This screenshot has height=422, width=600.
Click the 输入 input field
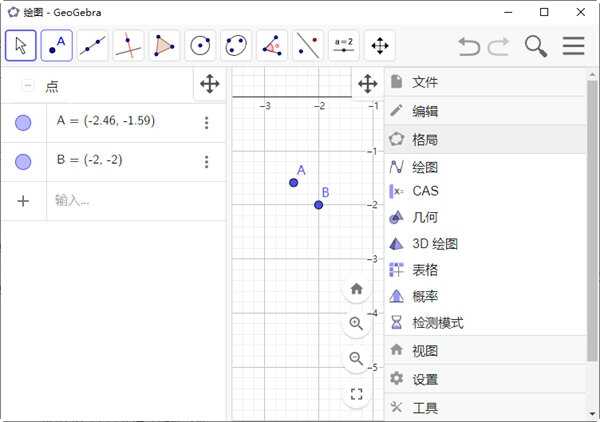pyautogui.click(x=130, y=200)
